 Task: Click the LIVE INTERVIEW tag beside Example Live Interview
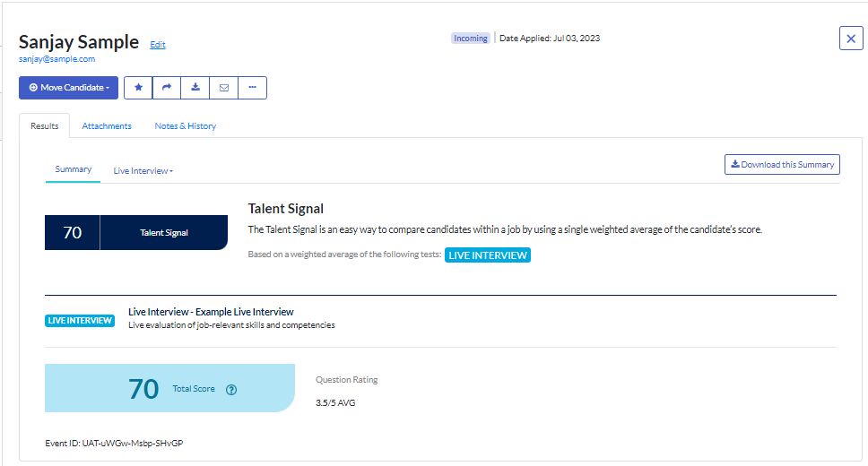(x=80, y=321)
